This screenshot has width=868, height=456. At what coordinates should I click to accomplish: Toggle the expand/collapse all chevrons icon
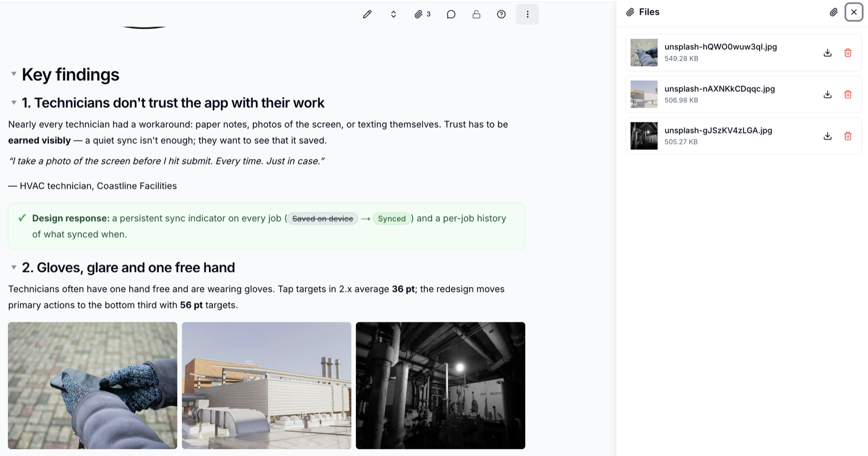click(393, 15)
